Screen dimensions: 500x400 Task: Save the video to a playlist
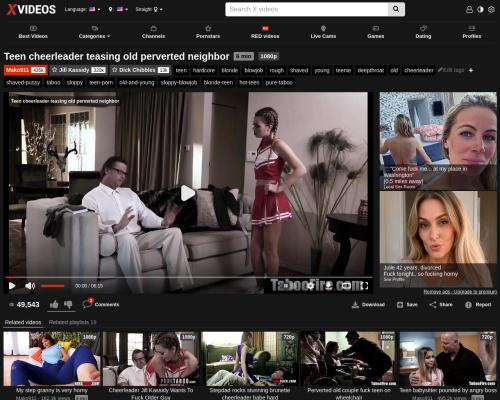pyautogui.click(x=407, y=305)
